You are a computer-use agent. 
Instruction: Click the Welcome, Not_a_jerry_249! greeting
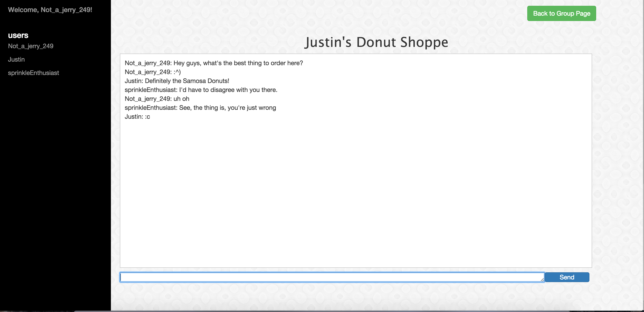50,10
